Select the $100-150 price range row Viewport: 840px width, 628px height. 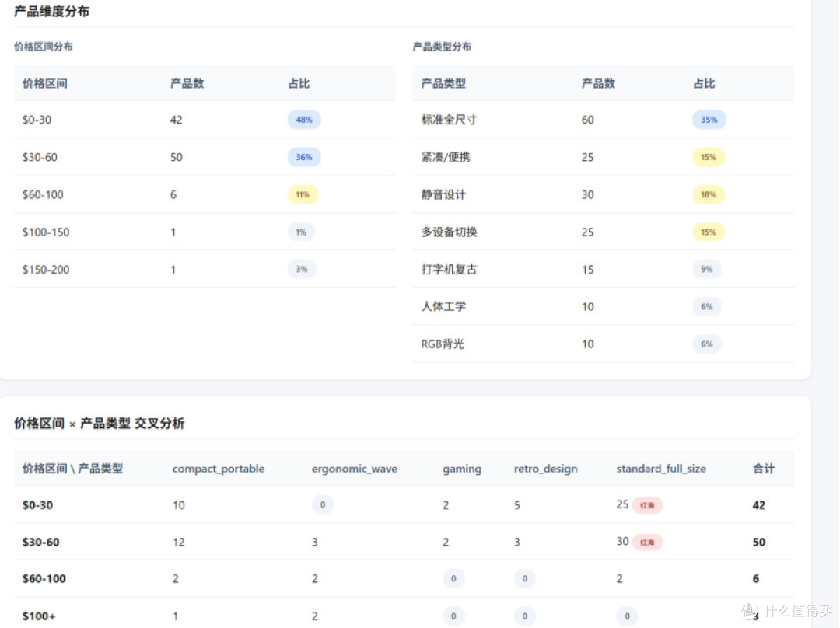pyautogui.click(x=205, y=232)
